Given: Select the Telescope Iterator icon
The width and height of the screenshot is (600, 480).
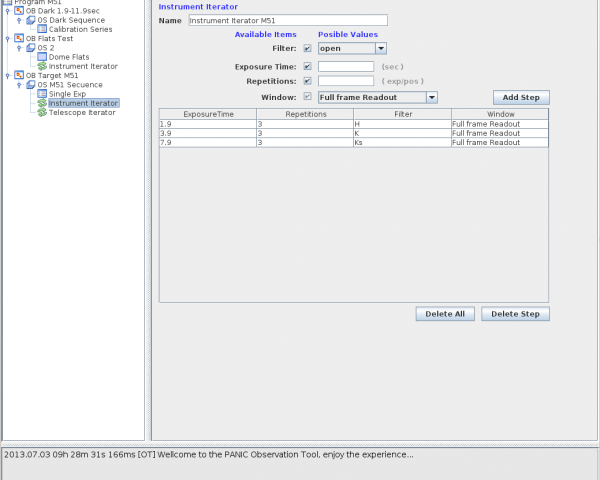Looking at the screenshot, I should coord(42,112).
